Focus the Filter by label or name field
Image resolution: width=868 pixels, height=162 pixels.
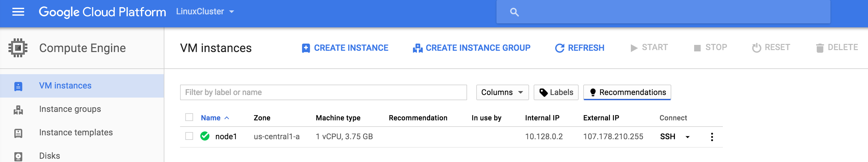point(323,92)
